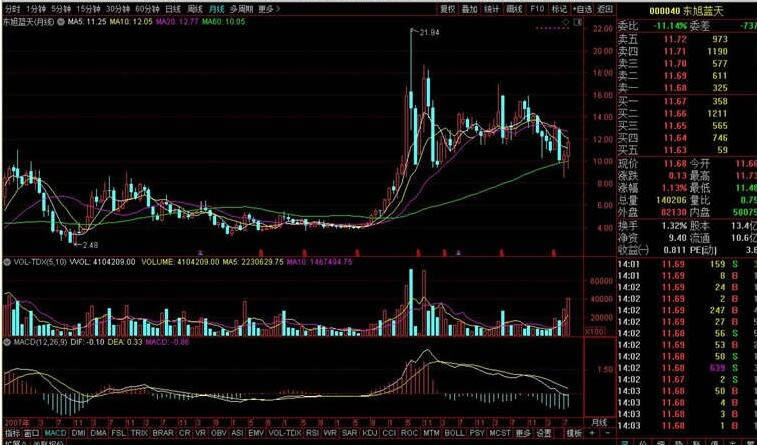This screenshot has width=757, height=445.
Task: Open the 多周期 multi-period view
Action: [240, 8]
